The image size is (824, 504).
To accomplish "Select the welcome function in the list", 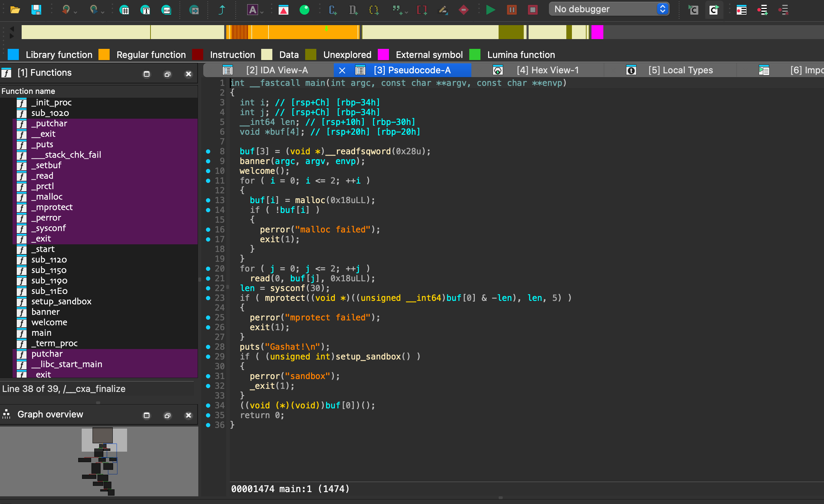I will (49, 322).
